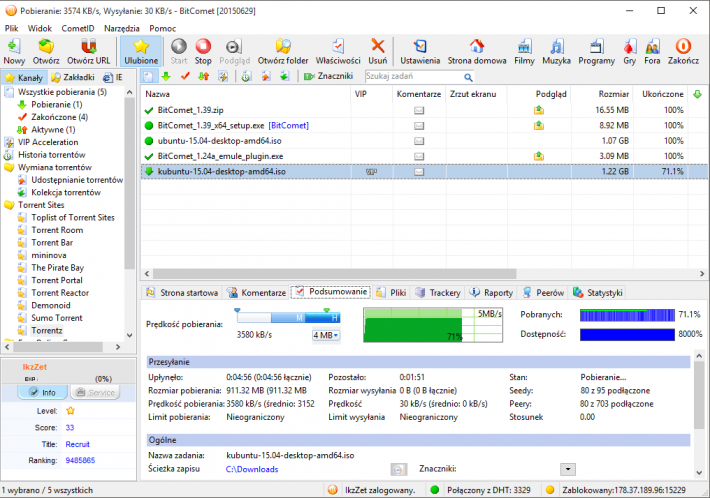Screen dimensions: 710x498
Task: Go to Strona domowa home page
Action: point(477,51)
